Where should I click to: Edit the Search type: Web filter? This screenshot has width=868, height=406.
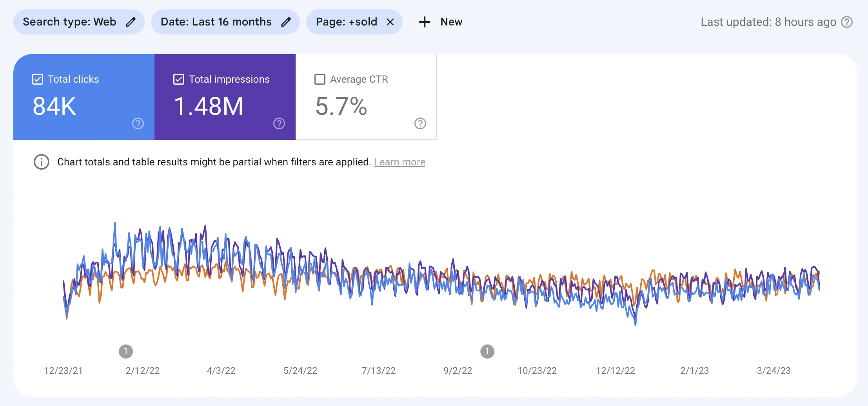tap(131, 22)
